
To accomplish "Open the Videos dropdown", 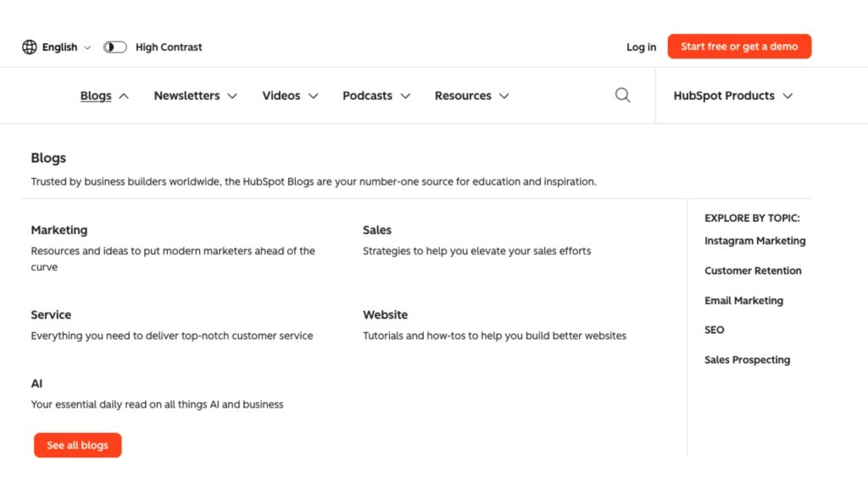I will click(x=290, y=96).
